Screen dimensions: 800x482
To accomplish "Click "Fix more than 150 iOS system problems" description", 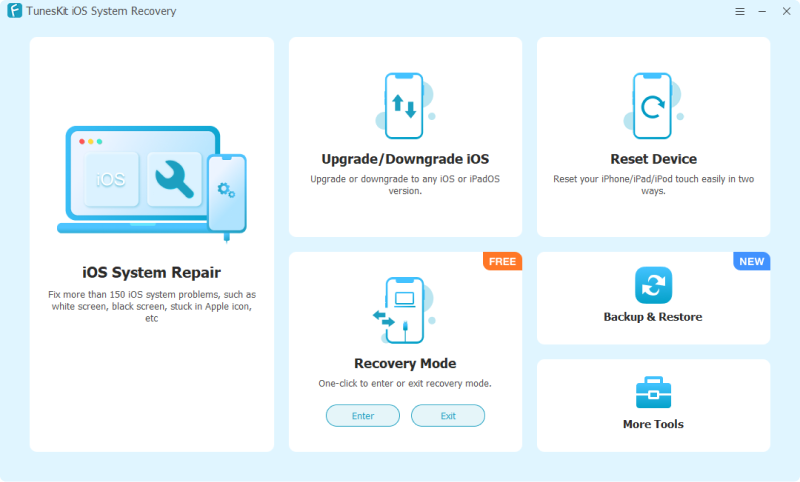I will [152, 306].
